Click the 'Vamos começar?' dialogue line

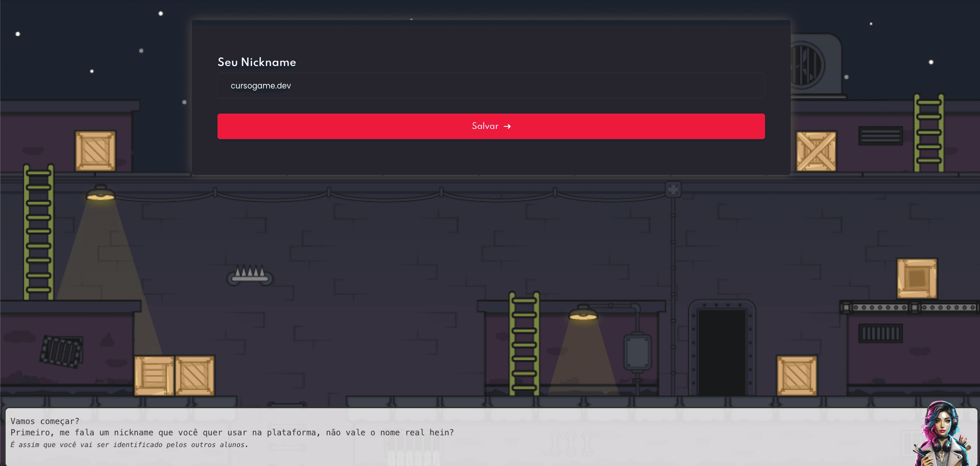45,421
